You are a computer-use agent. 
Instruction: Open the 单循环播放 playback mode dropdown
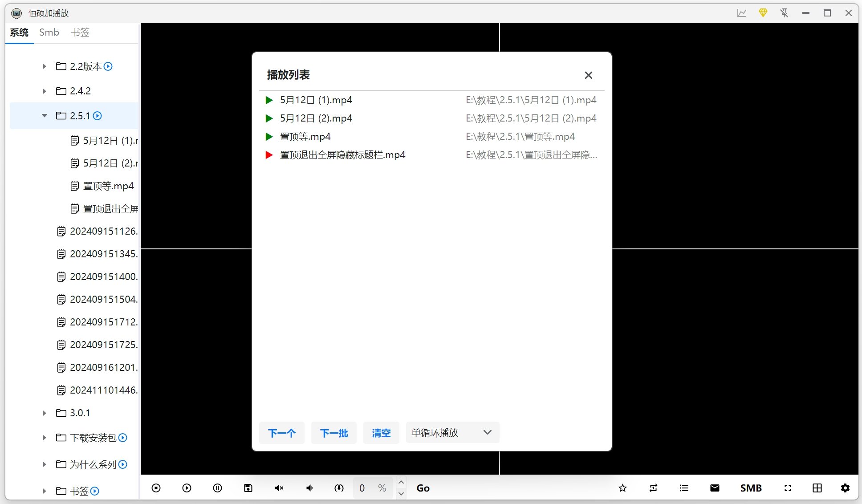click(x=451, y=432)
